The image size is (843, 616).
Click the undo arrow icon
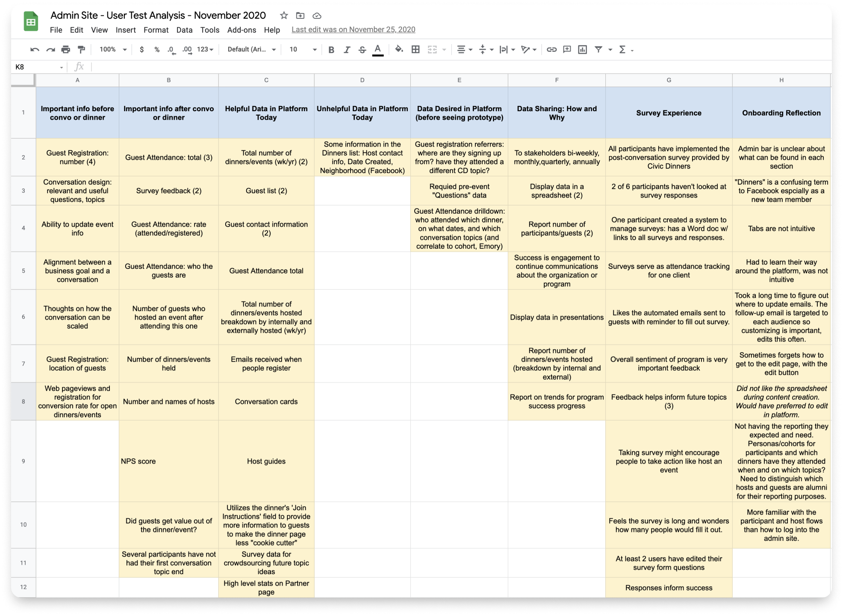tap(35, 50)
